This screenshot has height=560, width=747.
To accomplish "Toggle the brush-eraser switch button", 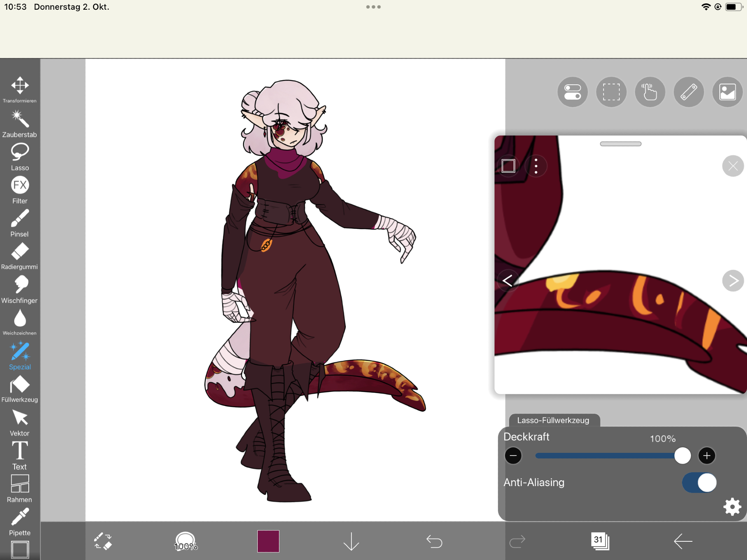I will pyautogui.click(x=103, y=541).
